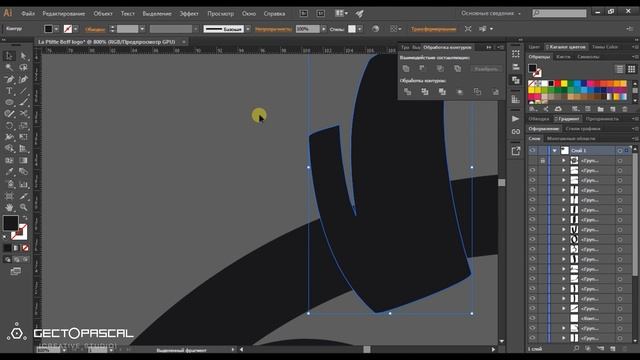Open the Links chain-icon panel in dock

pos(516,132)
